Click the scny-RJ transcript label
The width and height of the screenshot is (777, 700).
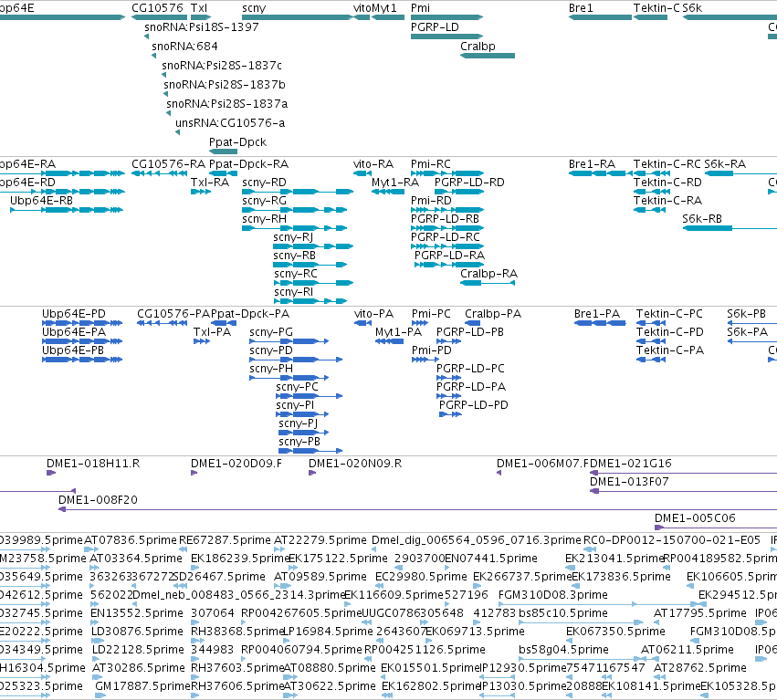(293, 237)
